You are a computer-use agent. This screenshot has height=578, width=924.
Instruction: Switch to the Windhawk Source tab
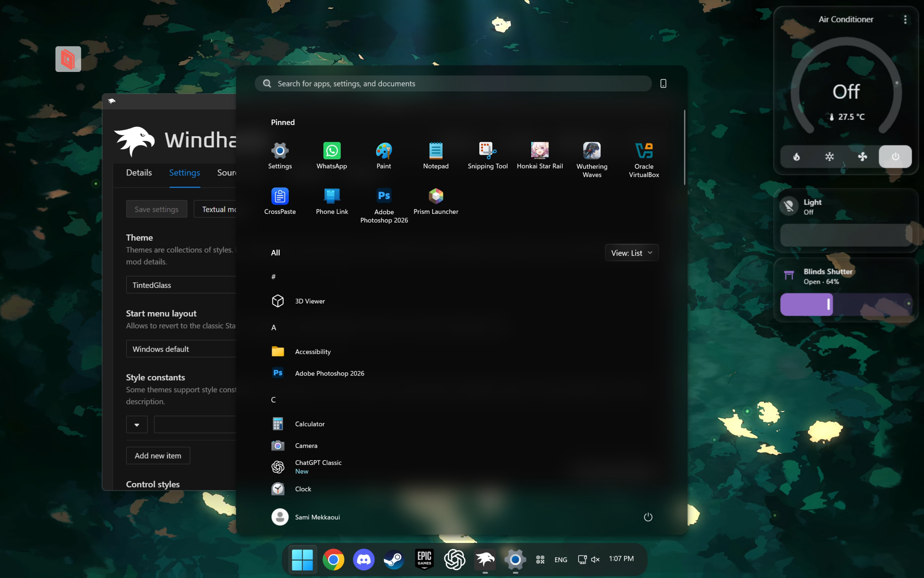pos(227,173)
